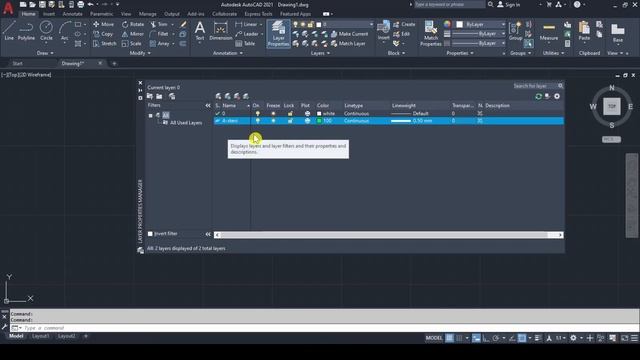This screenshot has height=360, width=640.
Task: Expand the Layers panel dropdown
Action: [320, 53]
